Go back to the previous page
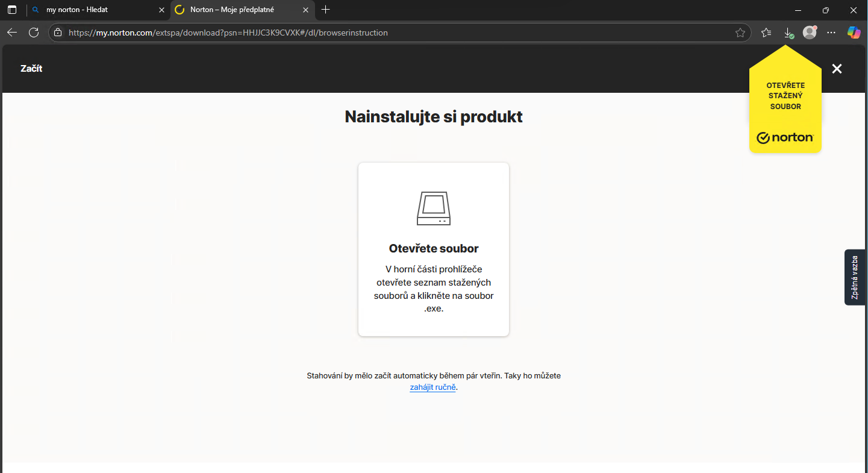This screenshot has width=868, height=473. pos(12,33)
